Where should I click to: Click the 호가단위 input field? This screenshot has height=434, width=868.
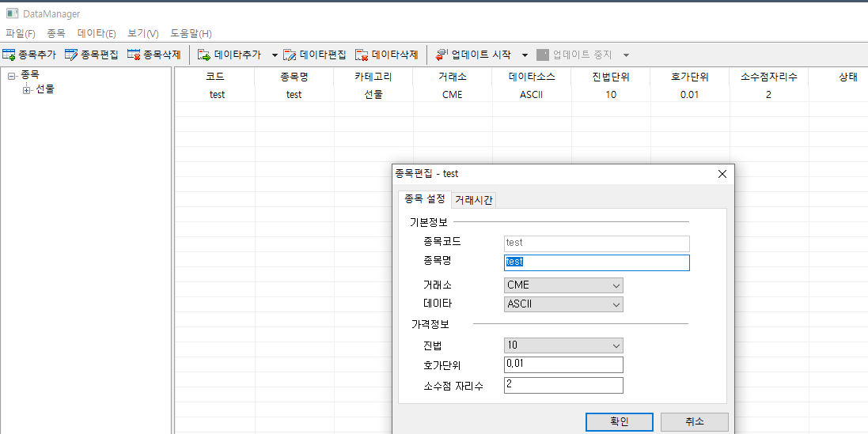pyautogui.click(x=563, y=364)
